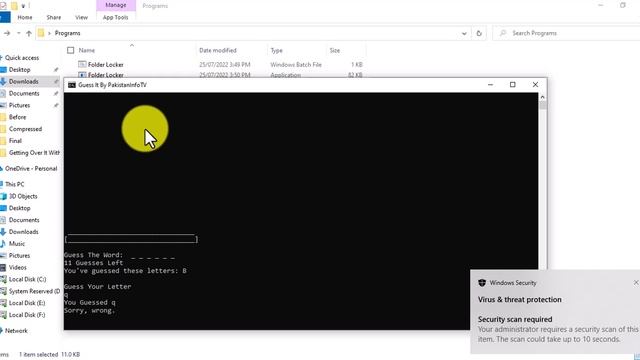Open Getting Over It folder
The image size is (640, 360).
(34, 153)
